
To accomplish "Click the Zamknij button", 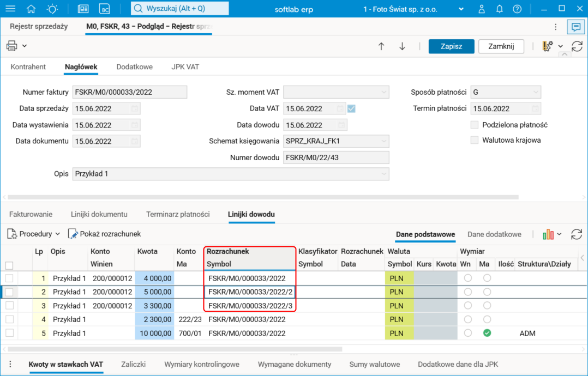I will tap(501, 46).
